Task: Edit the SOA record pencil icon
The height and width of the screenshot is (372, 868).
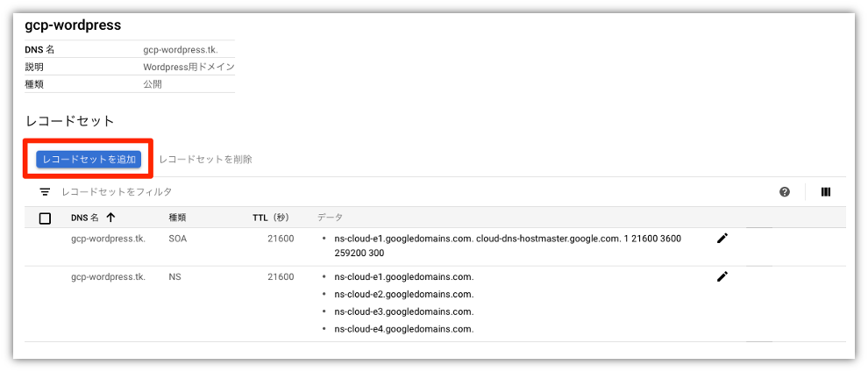Action: [x=722, y=239]
